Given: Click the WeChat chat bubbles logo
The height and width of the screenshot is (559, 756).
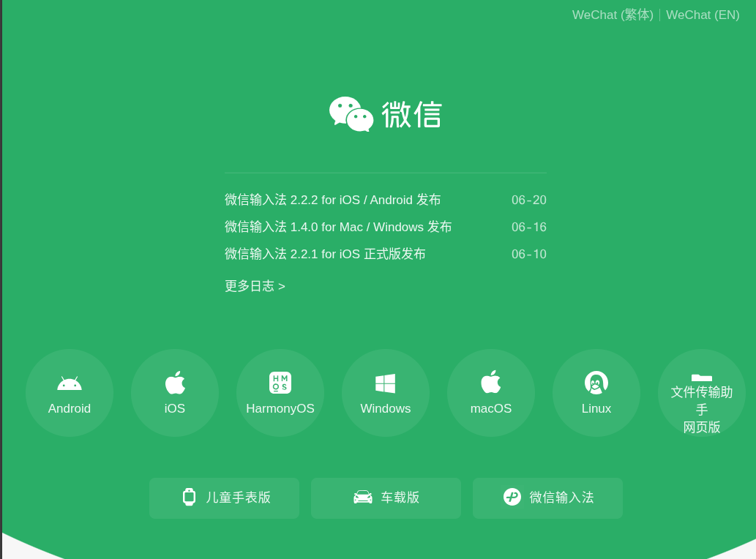Looking at the screenshot, I should [x=351, y=113].
